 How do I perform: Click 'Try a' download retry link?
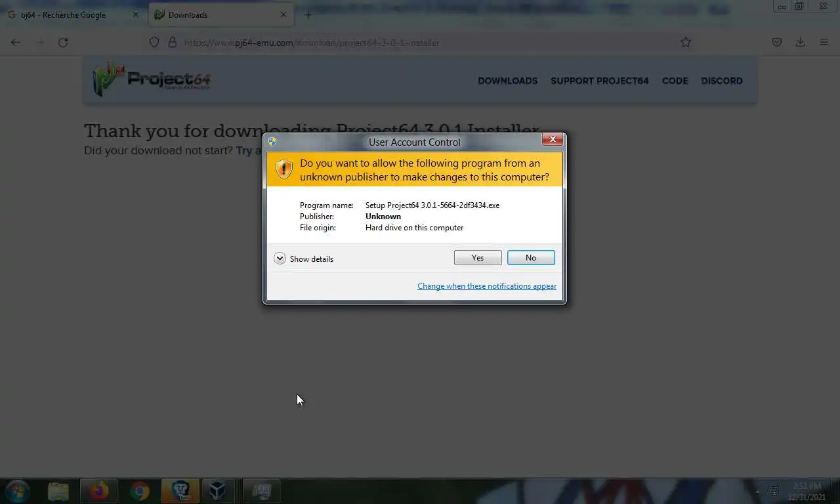(x=249, y=150)
